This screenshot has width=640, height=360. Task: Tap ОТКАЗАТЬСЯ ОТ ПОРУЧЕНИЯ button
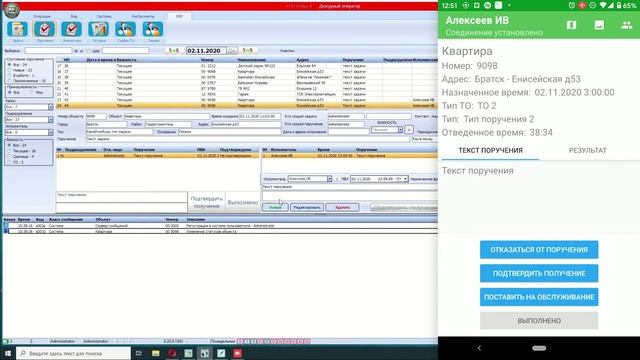[539, 249]
